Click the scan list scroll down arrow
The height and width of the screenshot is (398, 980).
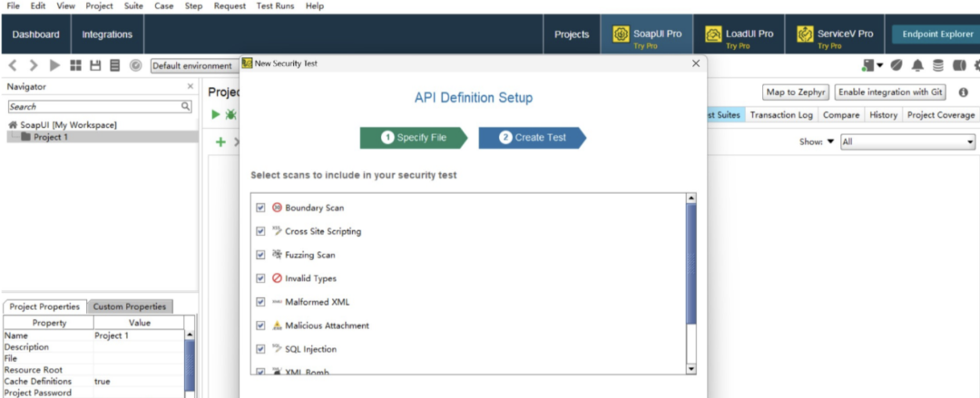pos(691,369)
